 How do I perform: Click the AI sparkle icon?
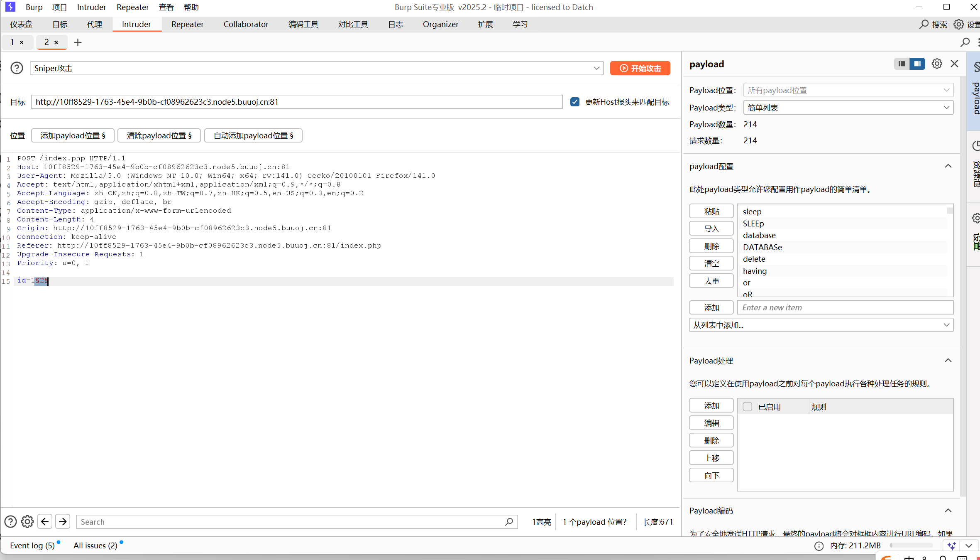click(x=951, y=546)
